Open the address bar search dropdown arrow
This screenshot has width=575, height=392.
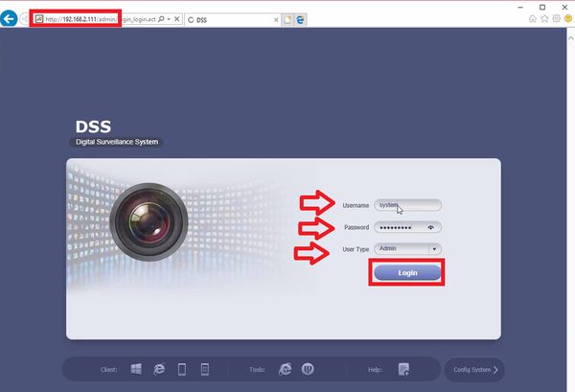(x=169, y=19)
